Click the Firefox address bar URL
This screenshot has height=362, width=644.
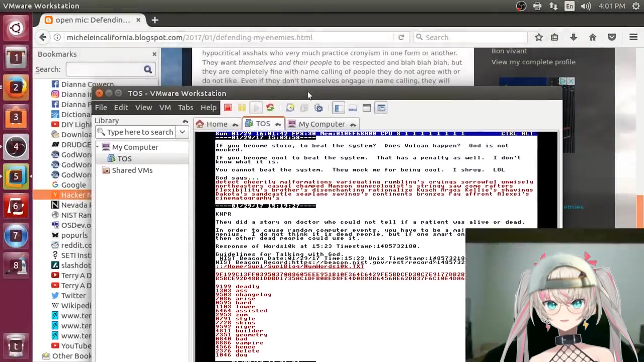[x=190, y=37]
